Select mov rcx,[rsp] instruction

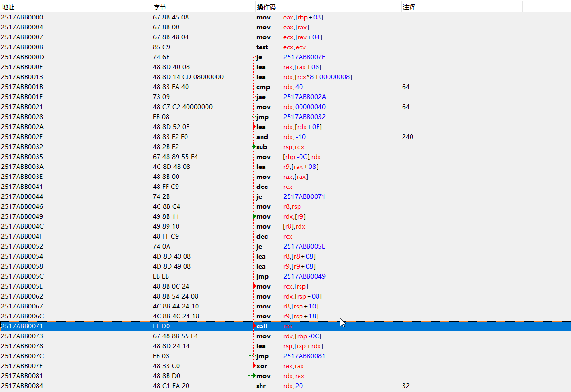tap(282, 286)
